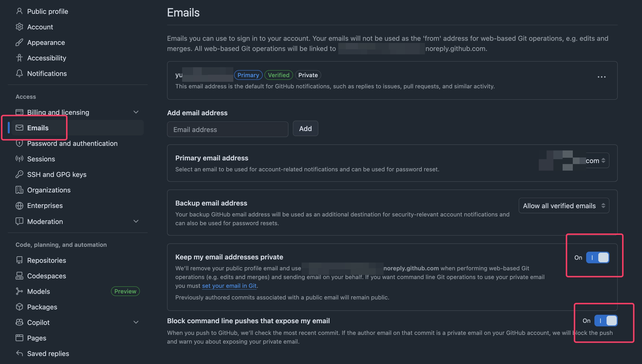642x364 pixels.
Task: Toggle Block command line pushes switch
Action: tap(606, 321)
